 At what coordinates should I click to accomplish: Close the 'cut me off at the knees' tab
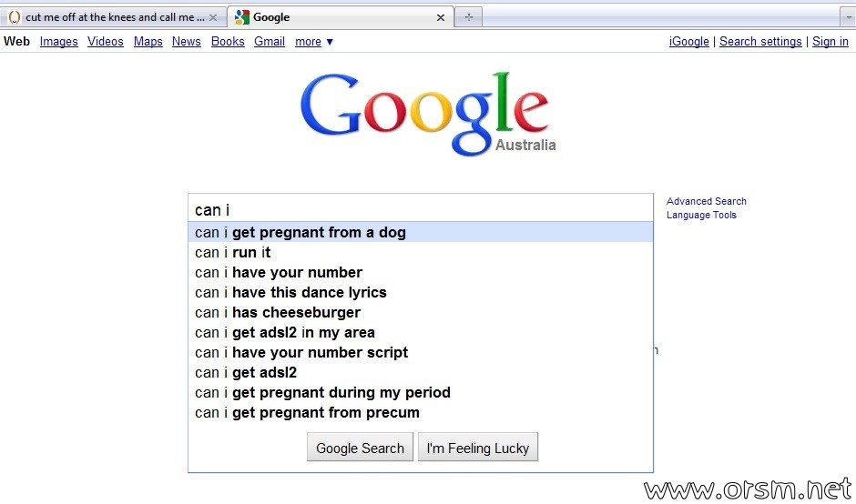(x=213, y=17)
